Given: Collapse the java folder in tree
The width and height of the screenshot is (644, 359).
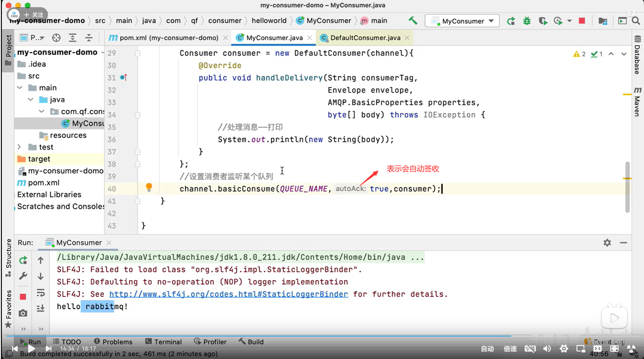Looking at the screenshot, I should point(31,100).
